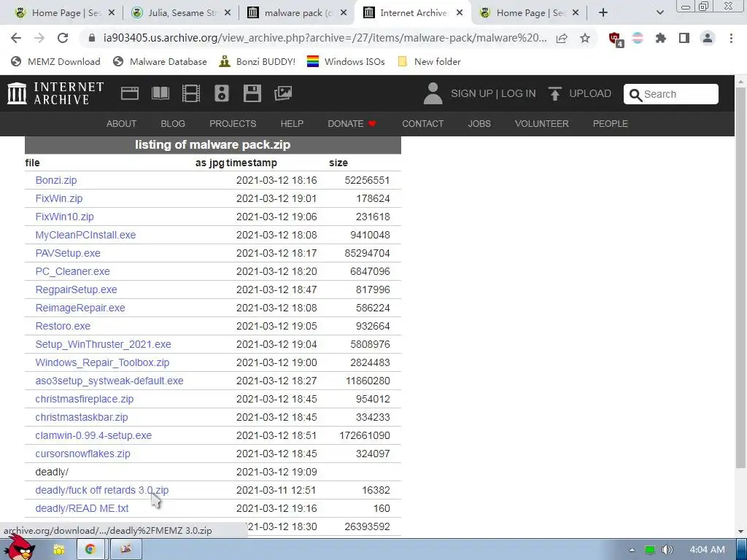
Task: Toggle the browser side panel icon
Action: pyautogui.click(x=684, y=38)
